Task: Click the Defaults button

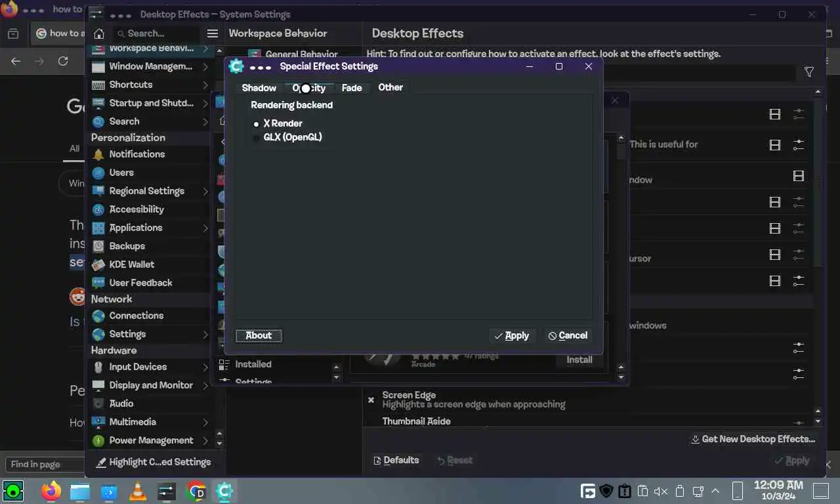Action: coord(396,460)
